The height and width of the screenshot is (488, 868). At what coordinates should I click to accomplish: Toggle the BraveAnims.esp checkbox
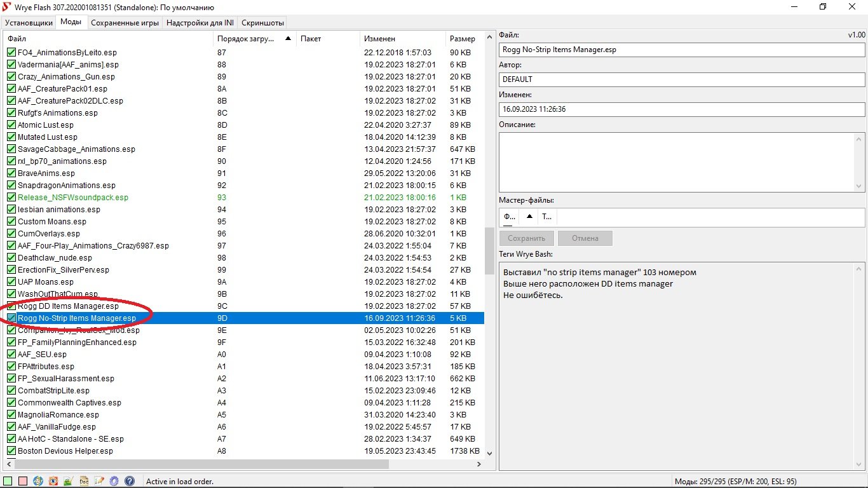coord(11,173)
